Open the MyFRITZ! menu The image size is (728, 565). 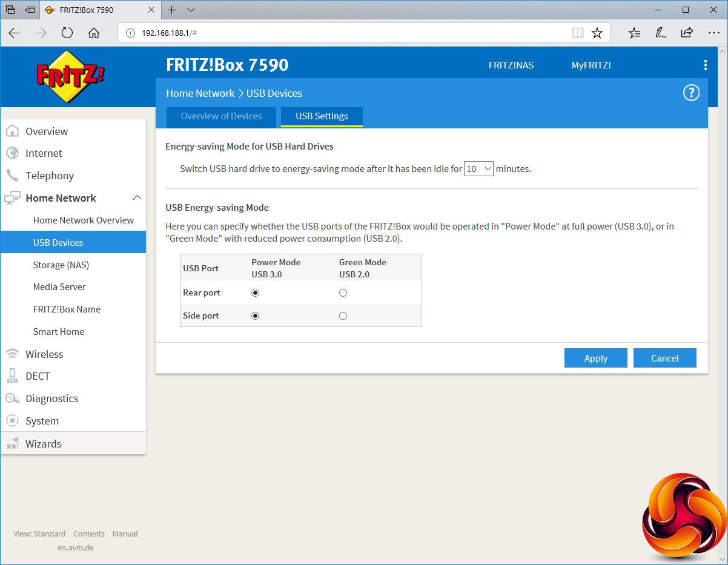click(591, 65)
